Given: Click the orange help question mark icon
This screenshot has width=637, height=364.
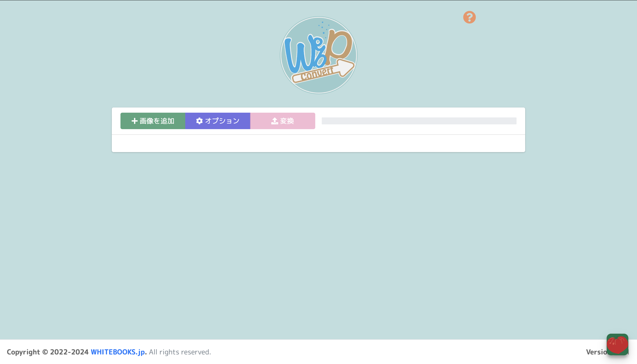Looking at the screenshot, I should click(469, 17).
